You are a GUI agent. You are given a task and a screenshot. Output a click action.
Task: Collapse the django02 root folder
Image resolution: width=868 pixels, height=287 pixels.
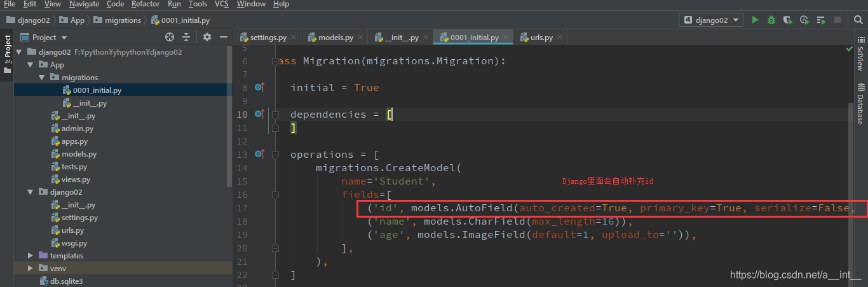click(x=19, y=52)
